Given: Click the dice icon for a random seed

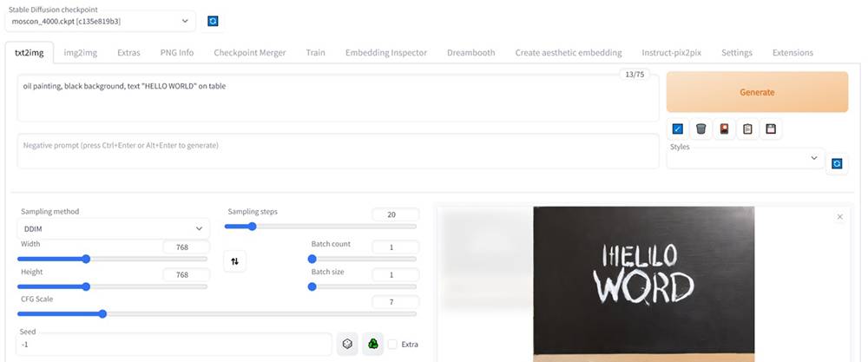Looking at the screenshot, I should (x=347, y=345).
